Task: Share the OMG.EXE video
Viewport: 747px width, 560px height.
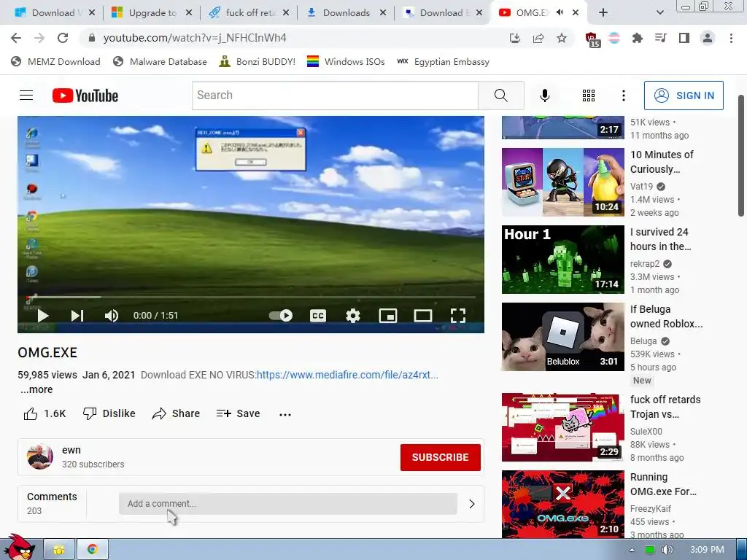Action: tap(176, 413)
